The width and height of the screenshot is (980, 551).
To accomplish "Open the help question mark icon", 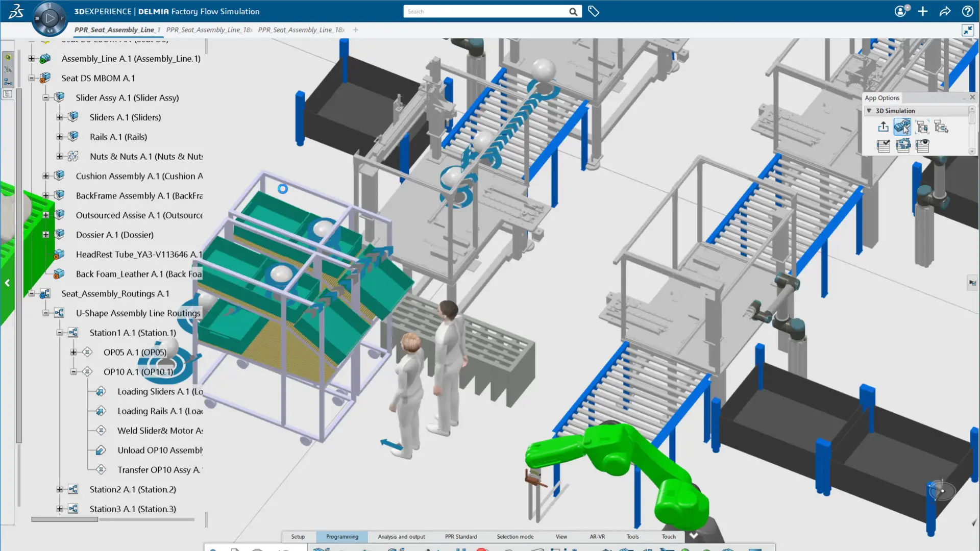I will click(x=967, y=11).
